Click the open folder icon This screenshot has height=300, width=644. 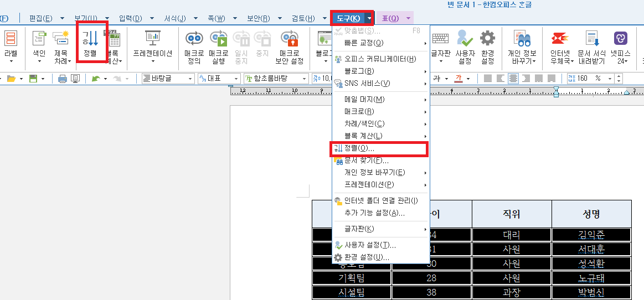click(11, 79)
